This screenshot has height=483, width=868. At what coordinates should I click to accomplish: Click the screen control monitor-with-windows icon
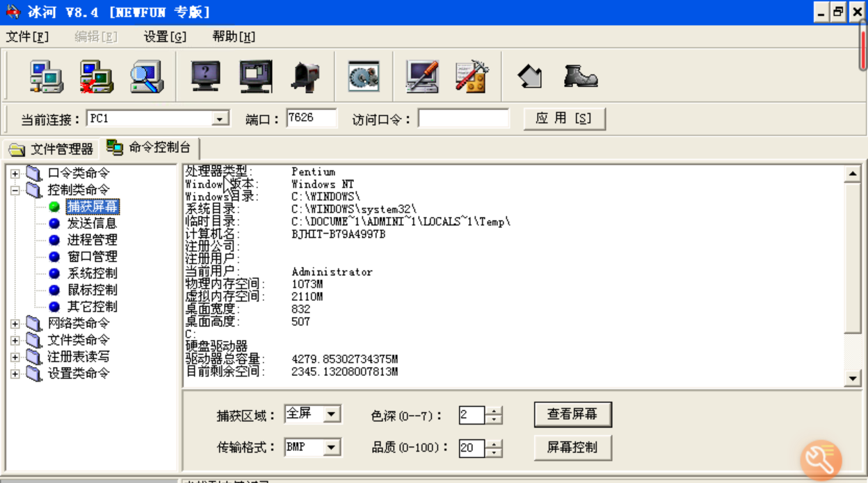click(x=255, y=76)
